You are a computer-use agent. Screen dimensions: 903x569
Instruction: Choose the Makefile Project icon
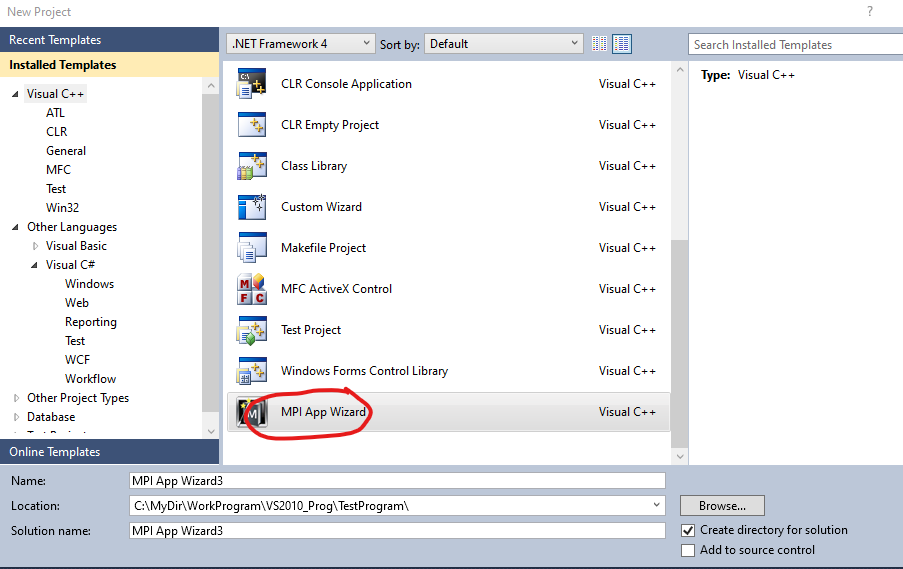252,248
